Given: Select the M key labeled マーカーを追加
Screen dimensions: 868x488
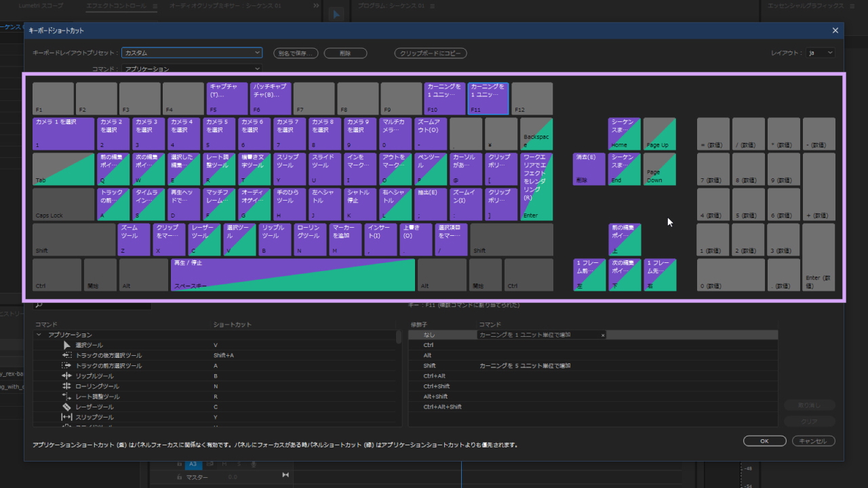Looking at the screenshot, I should (x=345, y=240).
